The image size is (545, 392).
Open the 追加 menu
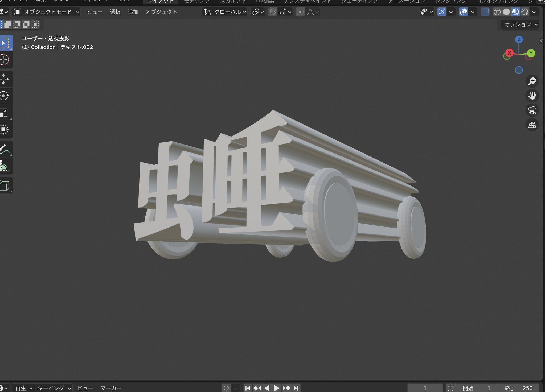click(133, 12)
